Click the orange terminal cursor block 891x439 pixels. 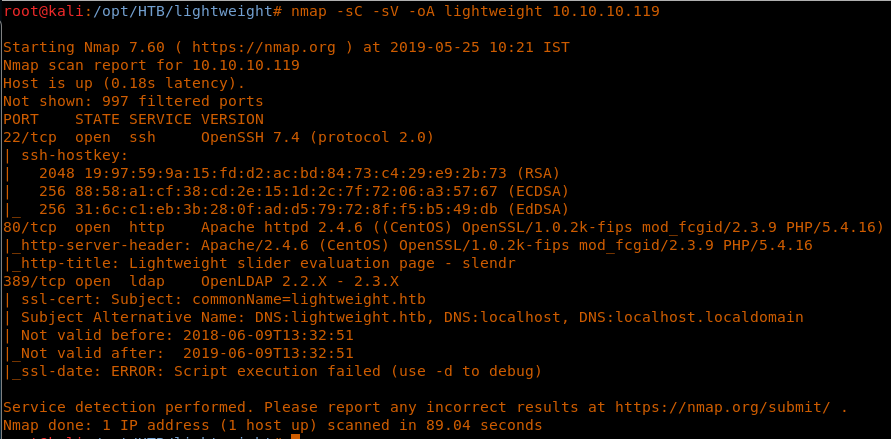click(295, 436)
